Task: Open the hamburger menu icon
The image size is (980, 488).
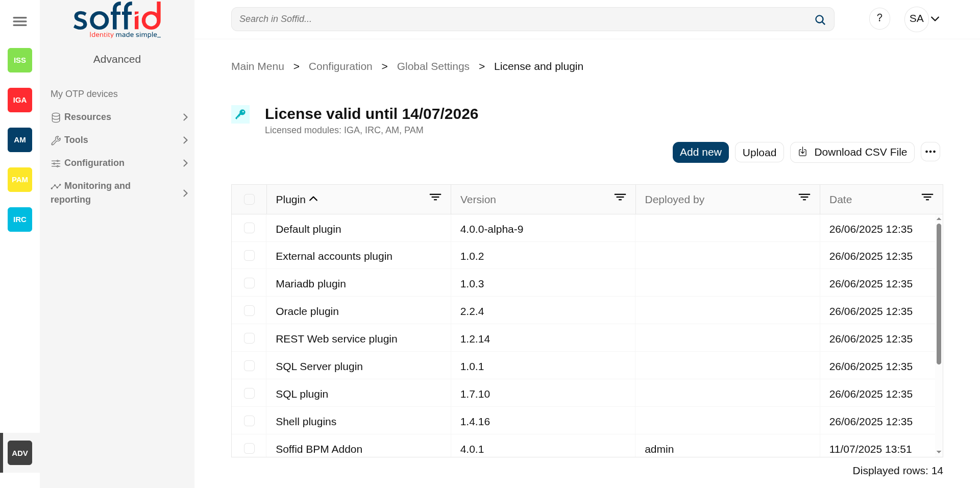Action: [x=20, y=21]
